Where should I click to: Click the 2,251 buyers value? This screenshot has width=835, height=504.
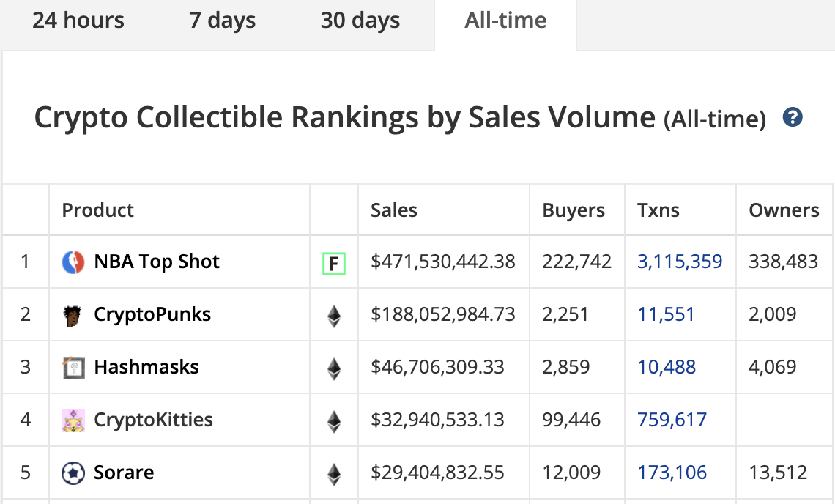pyautogui.click(x=565, y=314)
